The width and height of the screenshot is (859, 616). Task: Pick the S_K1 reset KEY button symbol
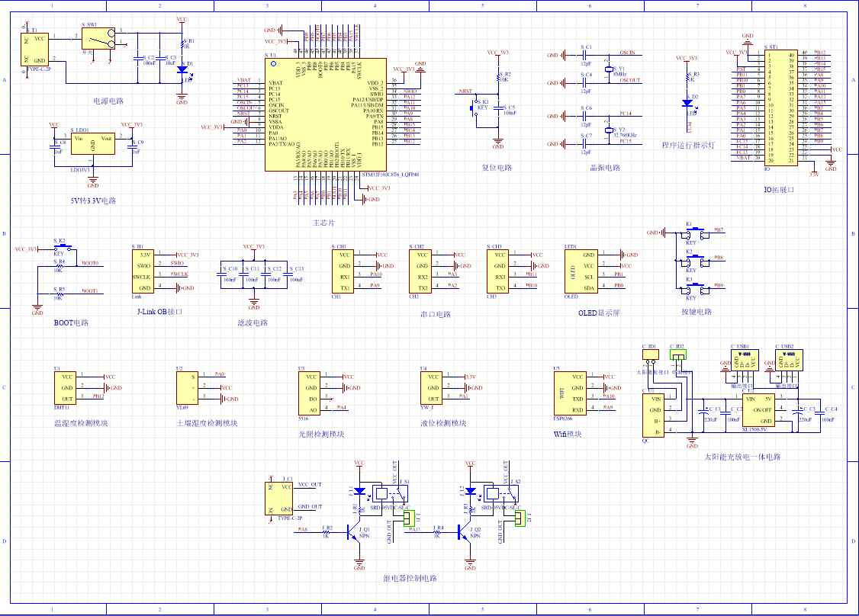[x=473, y=107]
